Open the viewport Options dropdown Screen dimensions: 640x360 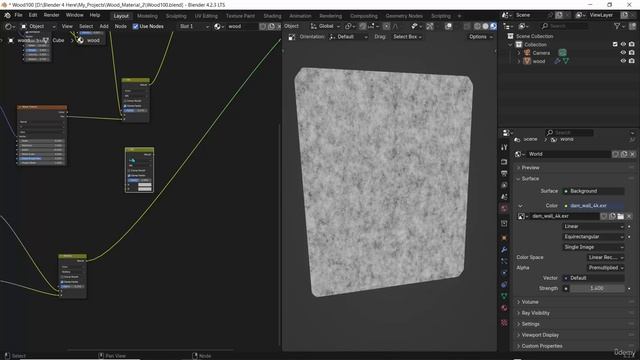pos(480,37)
